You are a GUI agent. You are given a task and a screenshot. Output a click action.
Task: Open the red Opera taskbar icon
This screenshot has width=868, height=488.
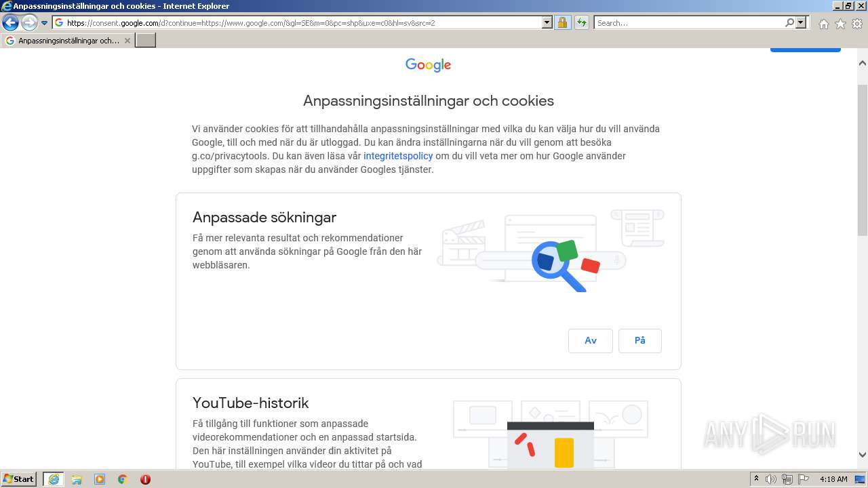pyautogui.click(x=145, y=479)
